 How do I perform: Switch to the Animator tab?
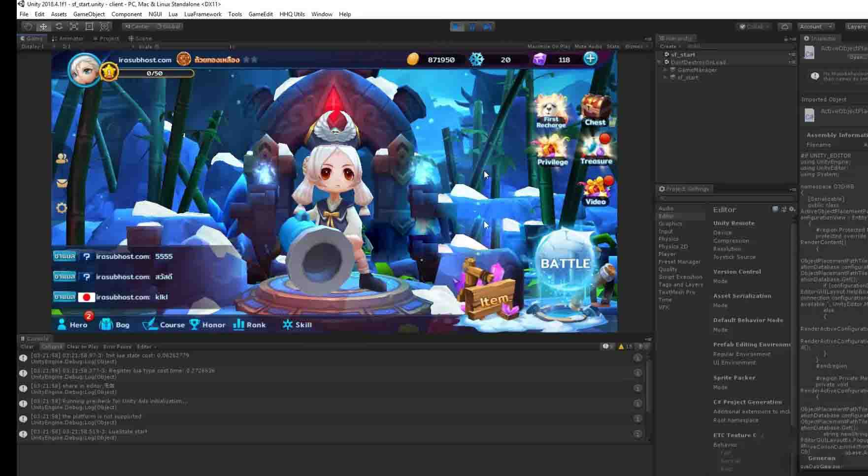68,38
